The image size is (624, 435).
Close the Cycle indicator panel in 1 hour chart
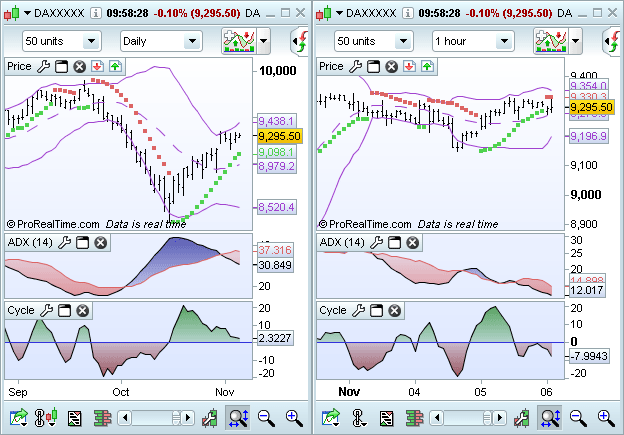[x=394, y=310]
